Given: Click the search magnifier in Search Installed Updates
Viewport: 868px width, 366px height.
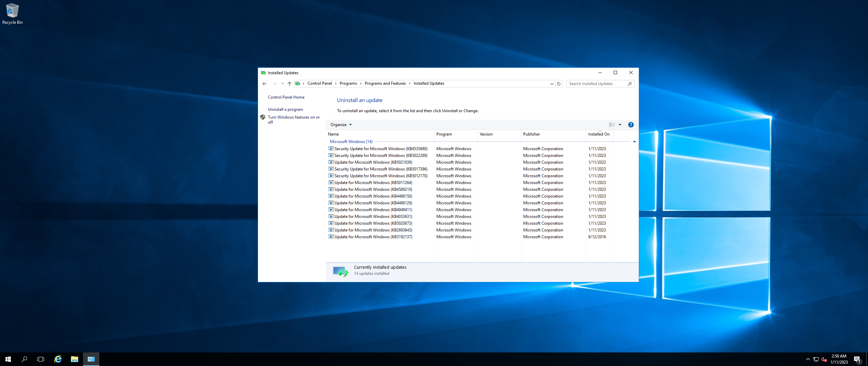Looking at the screenshot, I should [630, 84].
